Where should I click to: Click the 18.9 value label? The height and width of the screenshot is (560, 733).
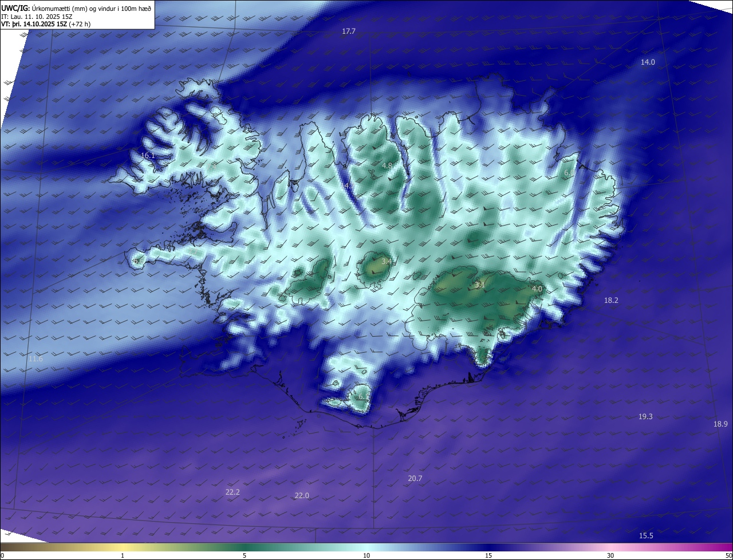coord(720,424)
